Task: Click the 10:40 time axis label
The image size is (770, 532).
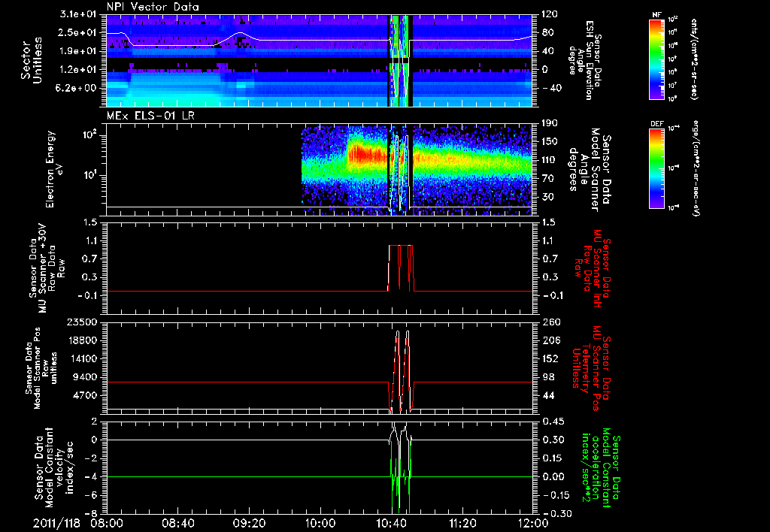Action: [x=391, y=521]
